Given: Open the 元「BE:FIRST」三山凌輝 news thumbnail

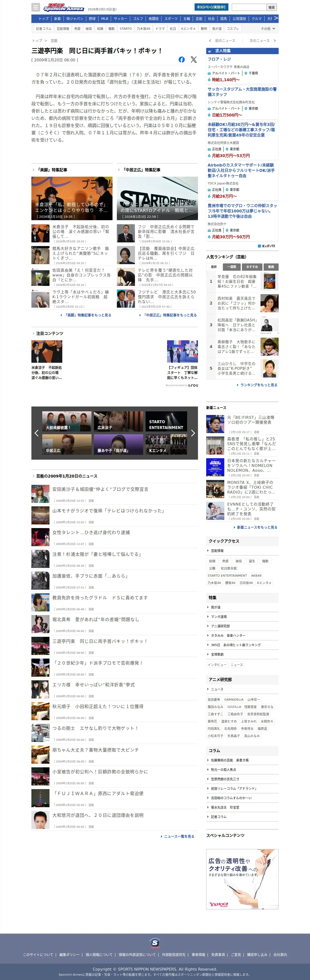Looking at the screenshot, I should (x=215, y=424).
